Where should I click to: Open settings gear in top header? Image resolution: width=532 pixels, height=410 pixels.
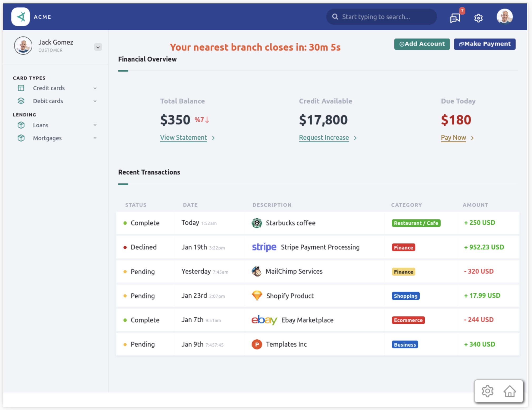(x=478, y=18)
